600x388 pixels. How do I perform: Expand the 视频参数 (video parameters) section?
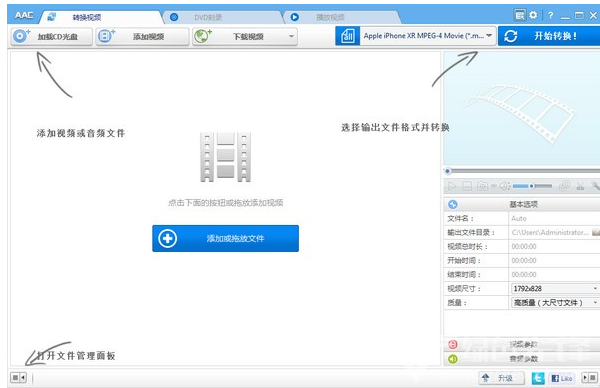pyautogui.click(x=522, y=344)
